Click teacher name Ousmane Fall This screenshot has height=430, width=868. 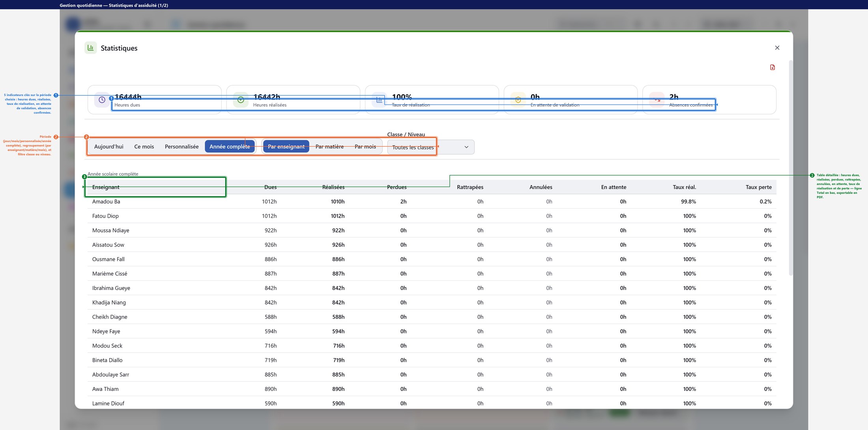pyautogui.click(x=108, y=259)
